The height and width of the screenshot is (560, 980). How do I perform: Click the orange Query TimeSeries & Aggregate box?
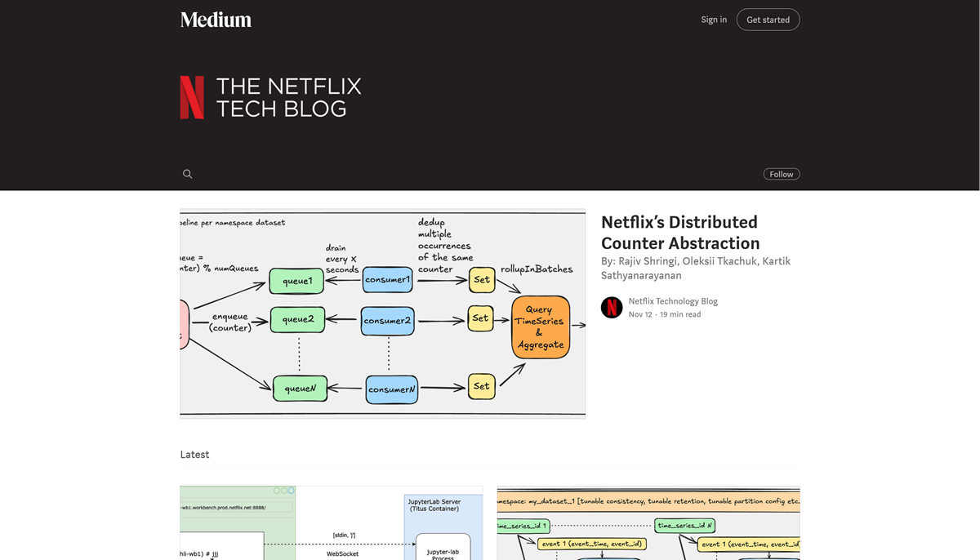(540, 327)
